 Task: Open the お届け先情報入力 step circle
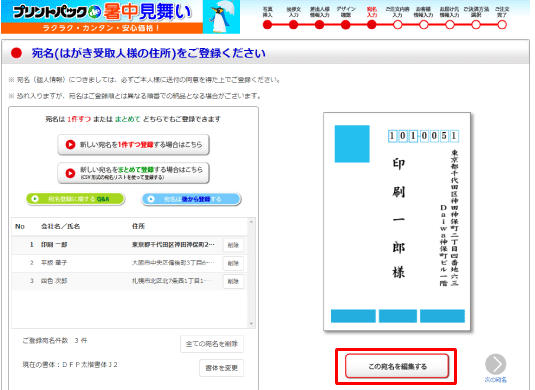tap(450, 25)
